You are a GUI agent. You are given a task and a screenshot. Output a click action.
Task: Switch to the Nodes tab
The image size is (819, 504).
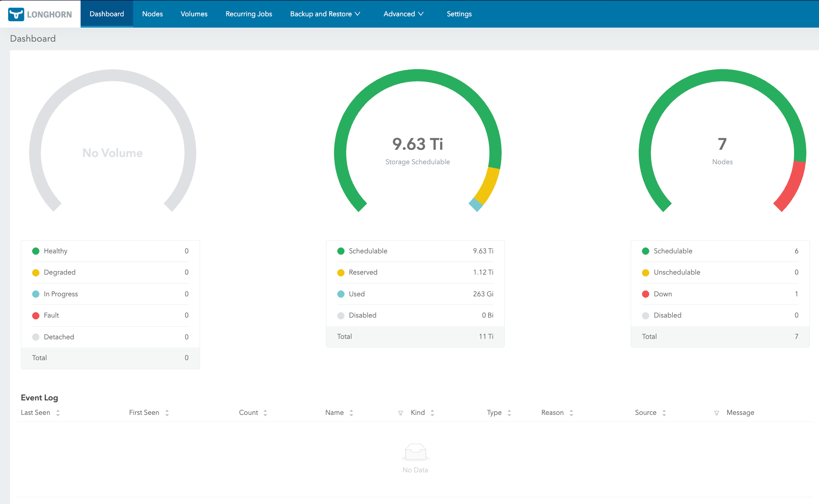tap(152, 14)
